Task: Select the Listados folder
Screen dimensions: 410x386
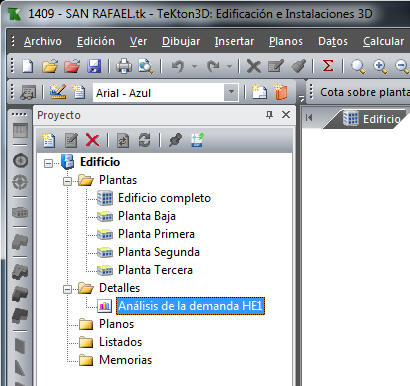Action: click(x=120, y=342)
